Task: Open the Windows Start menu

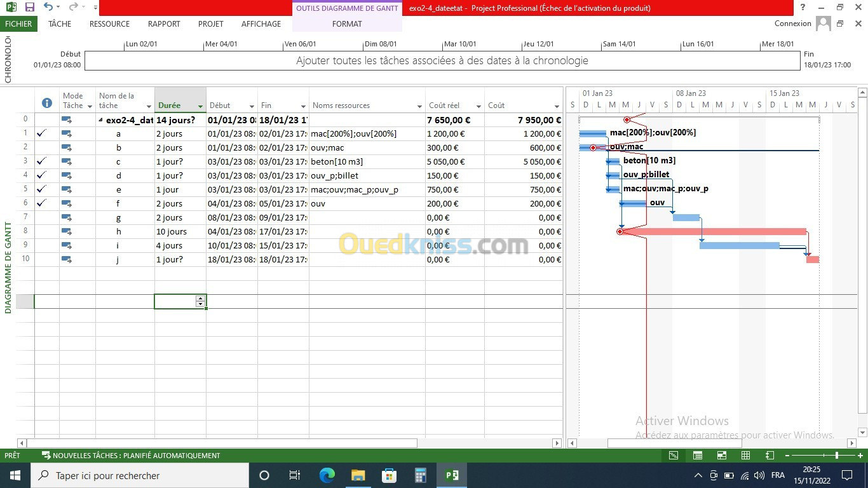Action: (x=15, y=475)
